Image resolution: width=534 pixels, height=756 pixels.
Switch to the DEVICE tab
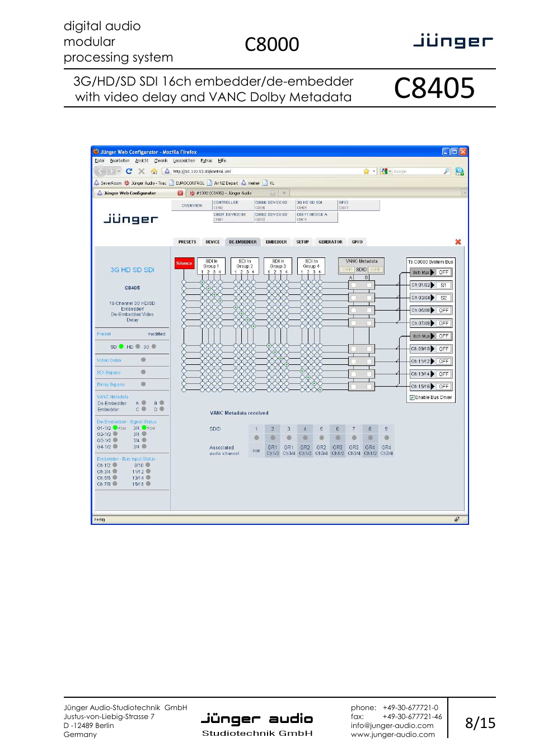pos(213,242)
